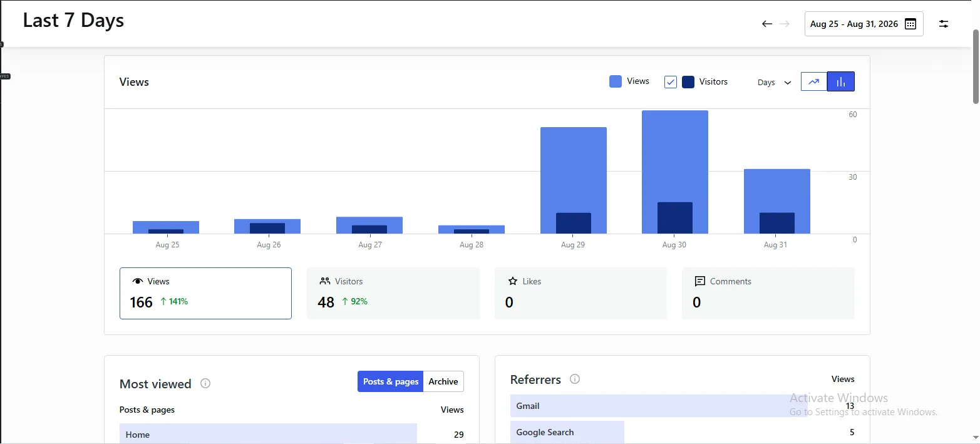Click the 166 views total

[x=142, y=302]
